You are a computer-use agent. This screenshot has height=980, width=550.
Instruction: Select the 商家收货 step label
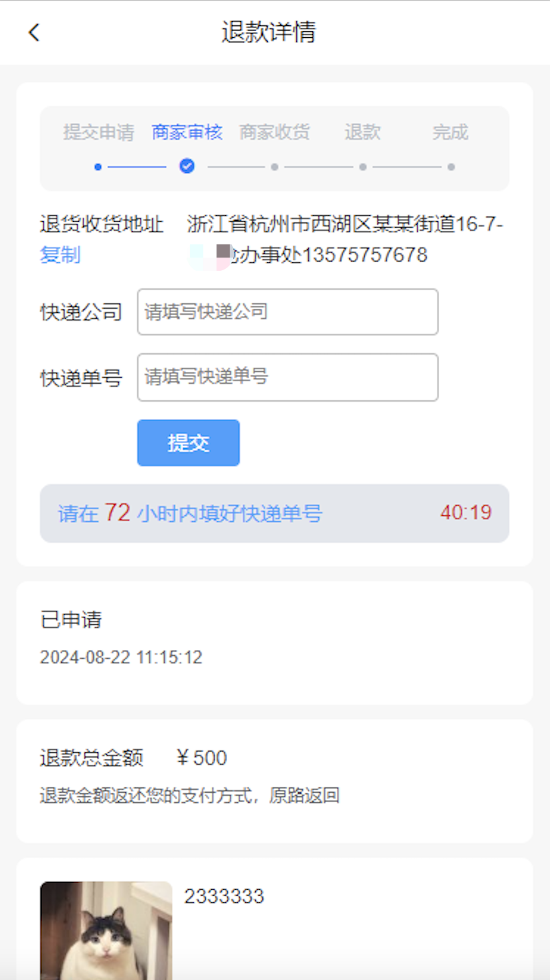(x=274, y=132)
